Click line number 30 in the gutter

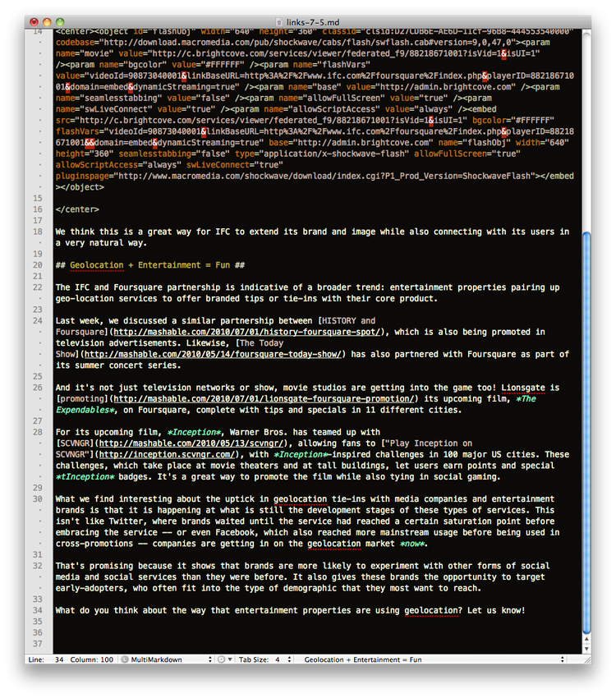[x=38, y=499]
